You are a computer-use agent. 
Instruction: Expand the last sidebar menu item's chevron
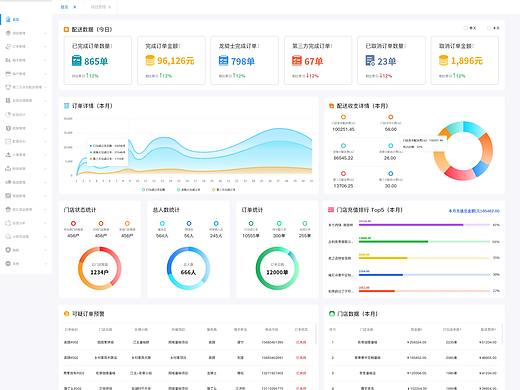click(45, 263)
